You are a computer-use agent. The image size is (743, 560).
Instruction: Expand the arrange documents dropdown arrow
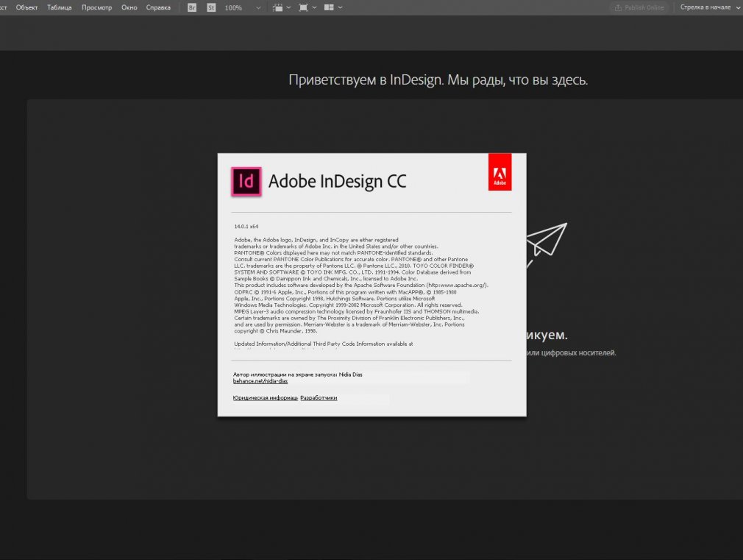click(x=340, y=7)
